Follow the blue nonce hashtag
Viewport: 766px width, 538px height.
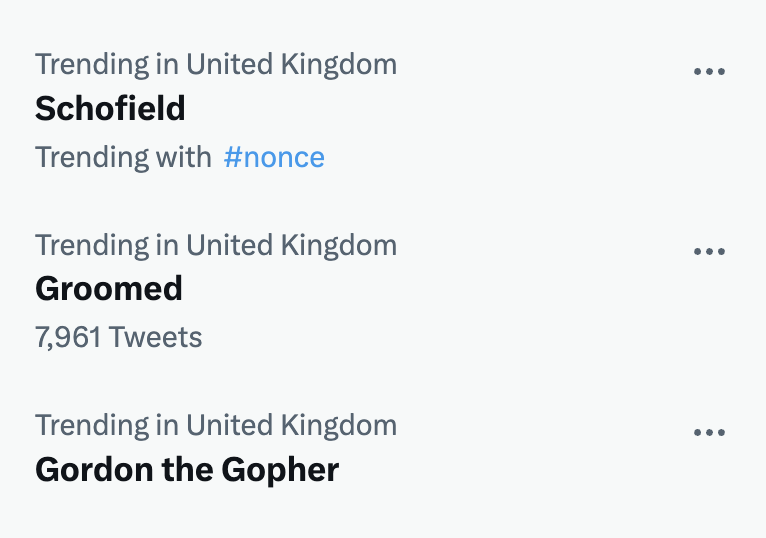(274, 157)
